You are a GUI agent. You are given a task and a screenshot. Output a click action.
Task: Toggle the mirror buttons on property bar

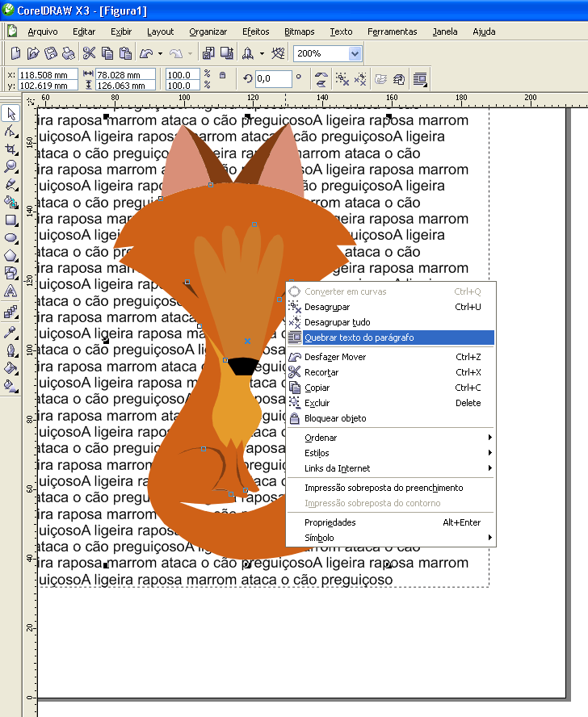click(321, 79)
